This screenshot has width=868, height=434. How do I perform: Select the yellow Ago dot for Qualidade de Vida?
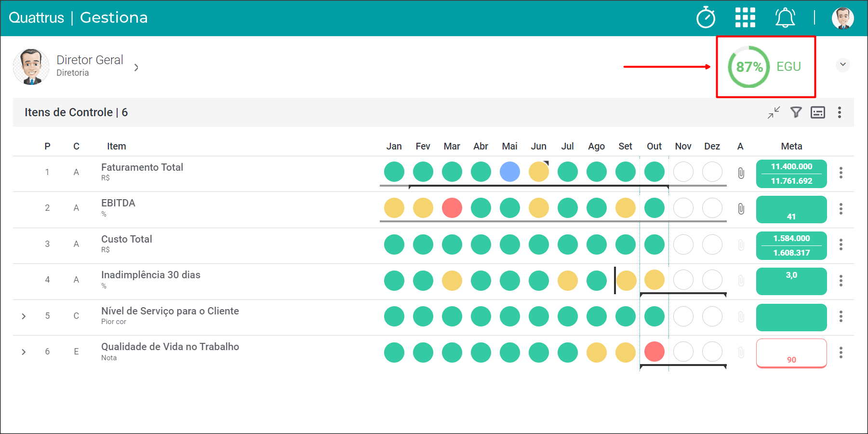point(597,353)
